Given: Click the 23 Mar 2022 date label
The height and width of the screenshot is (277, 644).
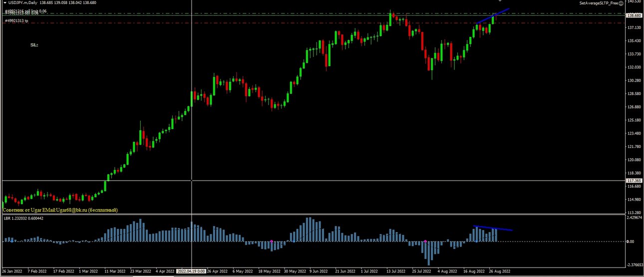Looking at the screenshot, I should click(x=140, y=271).
